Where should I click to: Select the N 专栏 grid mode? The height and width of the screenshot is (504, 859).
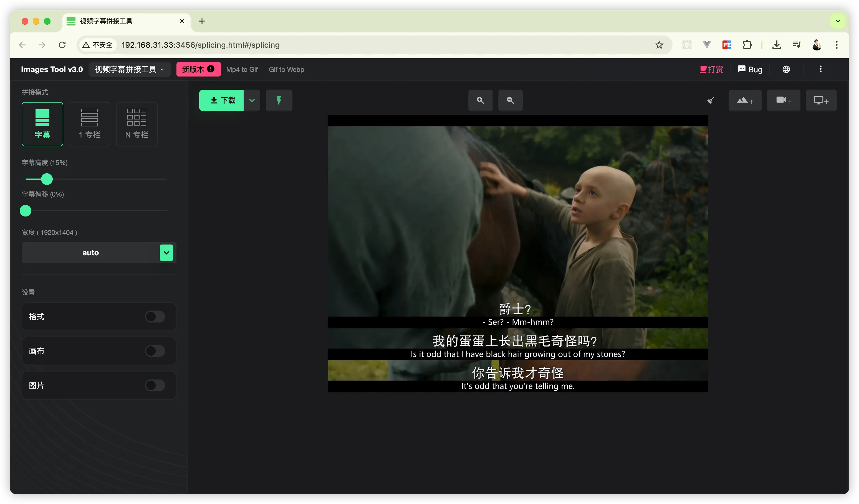[x=137, y=124]
